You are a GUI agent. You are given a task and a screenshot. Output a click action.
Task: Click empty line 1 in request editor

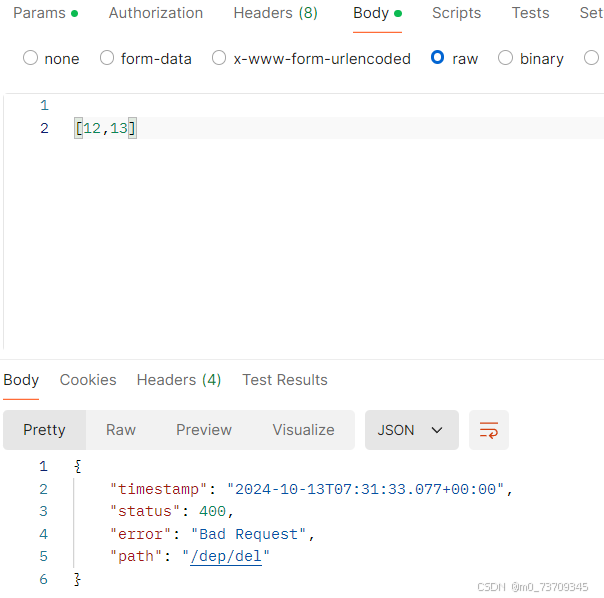[339, 105]
